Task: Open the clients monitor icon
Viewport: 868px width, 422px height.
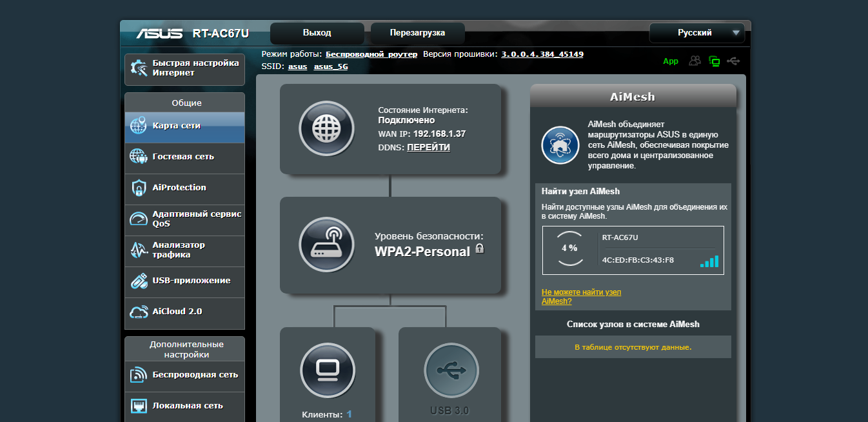Action: (x=328, y=370)
